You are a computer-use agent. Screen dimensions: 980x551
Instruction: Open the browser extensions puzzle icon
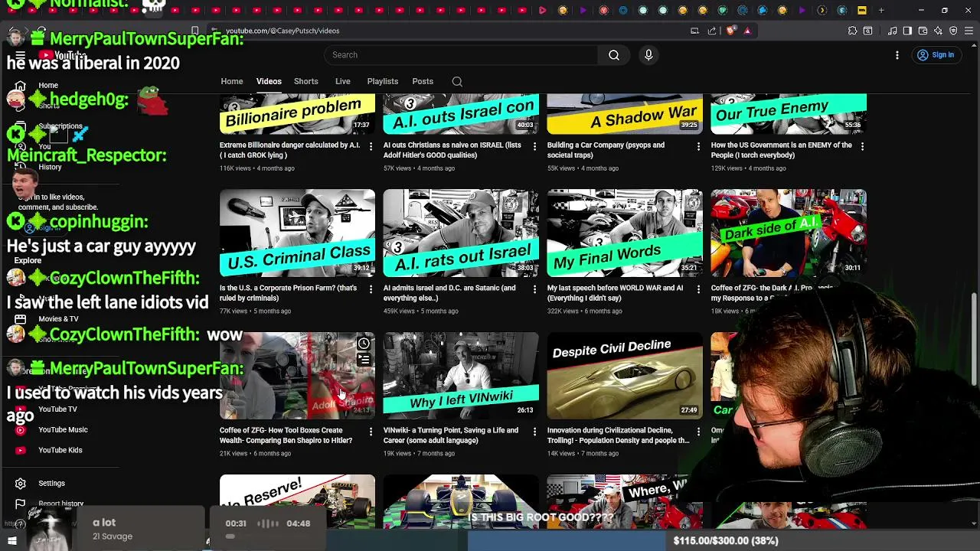pyautogui.click(x=852, y=31)
